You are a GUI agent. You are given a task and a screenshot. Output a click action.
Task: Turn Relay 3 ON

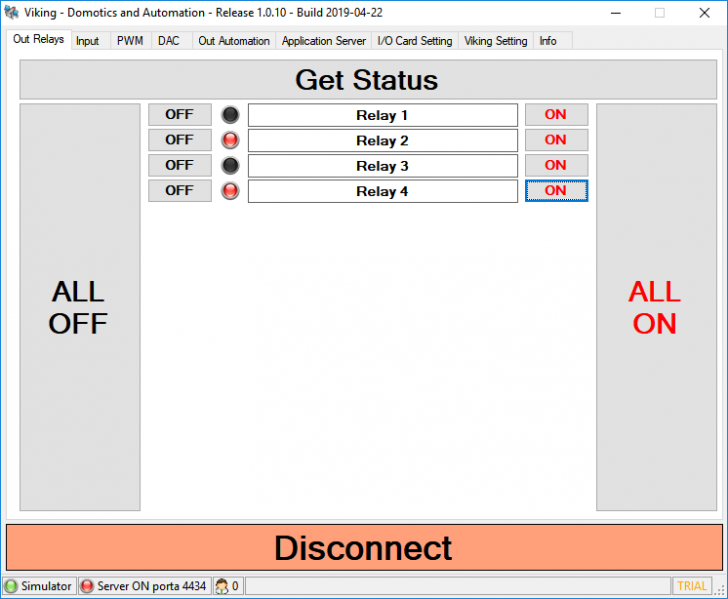(556, 165)
